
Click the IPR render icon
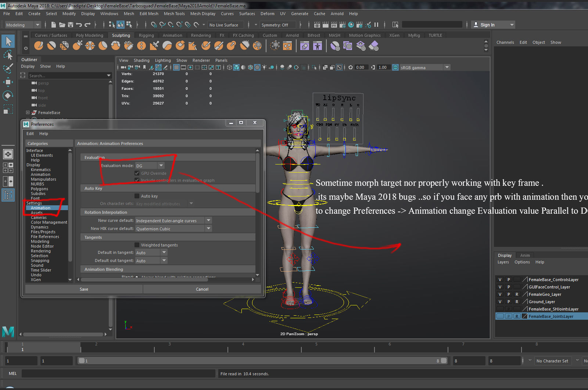coord(334,25)
